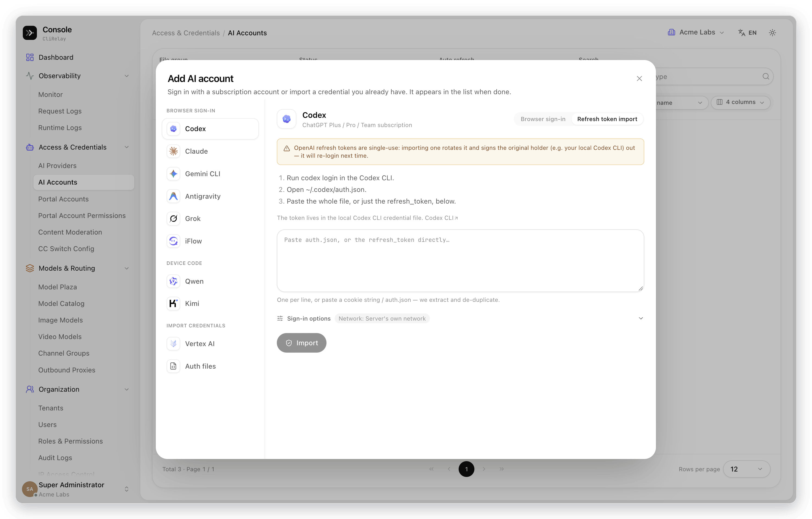Select the iFlow provider icon
This screenshot has height=519, width=812.
click(173, 241)
